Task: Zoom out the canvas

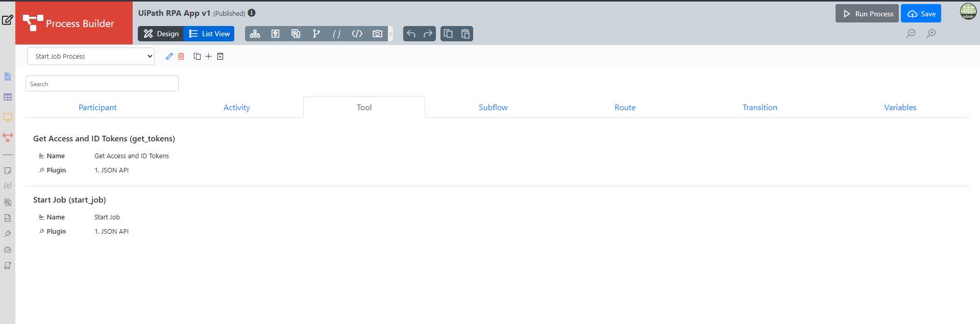Action: pos(911,34)
